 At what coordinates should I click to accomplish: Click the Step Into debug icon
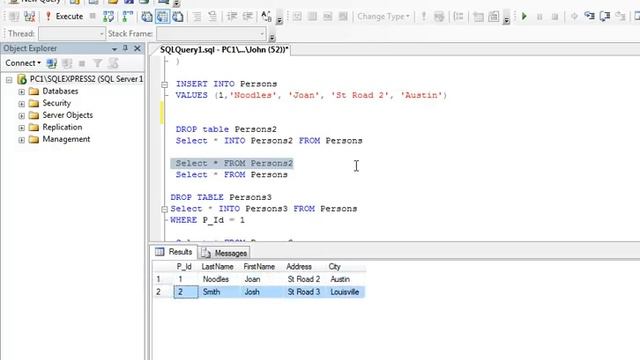589,16
